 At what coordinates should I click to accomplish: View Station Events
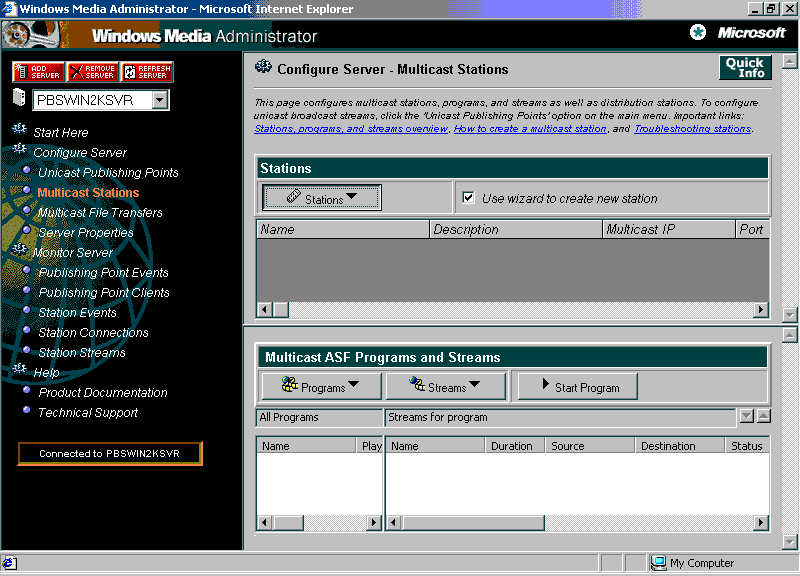click(78, 312)
